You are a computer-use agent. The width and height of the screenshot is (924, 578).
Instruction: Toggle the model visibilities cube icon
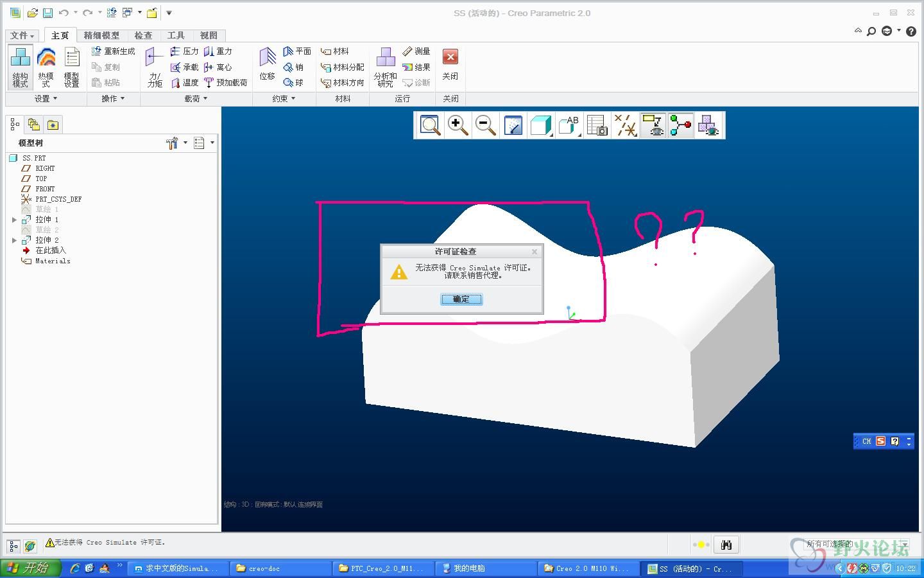(x=708, y=125)
